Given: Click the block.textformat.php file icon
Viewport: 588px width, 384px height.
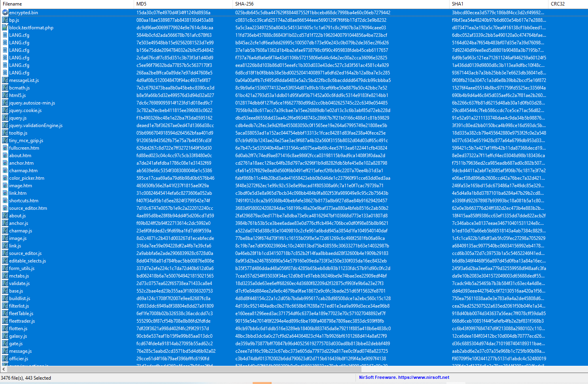Looking at the screenshot, I should click(x=5, y=28).
